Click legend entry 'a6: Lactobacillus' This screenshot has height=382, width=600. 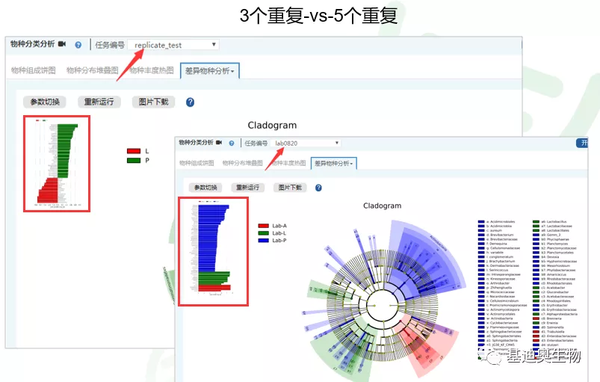[549, 222]
